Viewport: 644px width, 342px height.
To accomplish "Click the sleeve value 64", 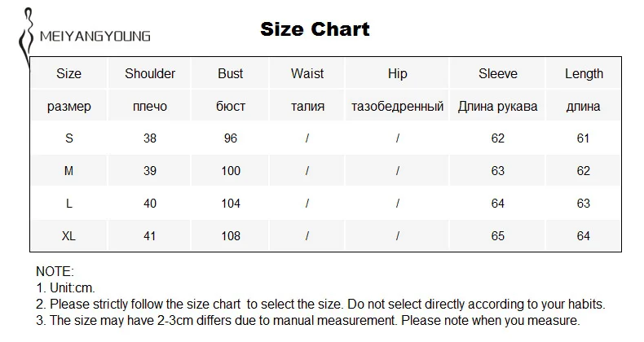I will point(498,203).
